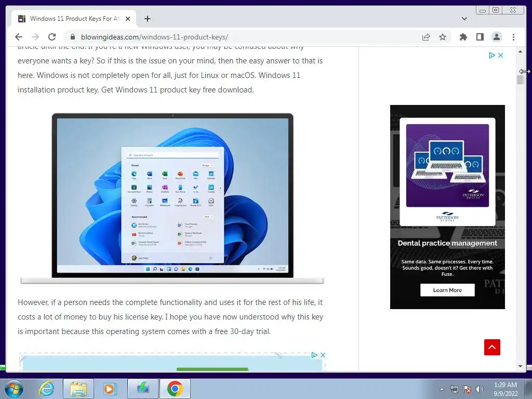Open AdChoices info on sidebar ad
The image size is (532, 399).
pos(492,55)
